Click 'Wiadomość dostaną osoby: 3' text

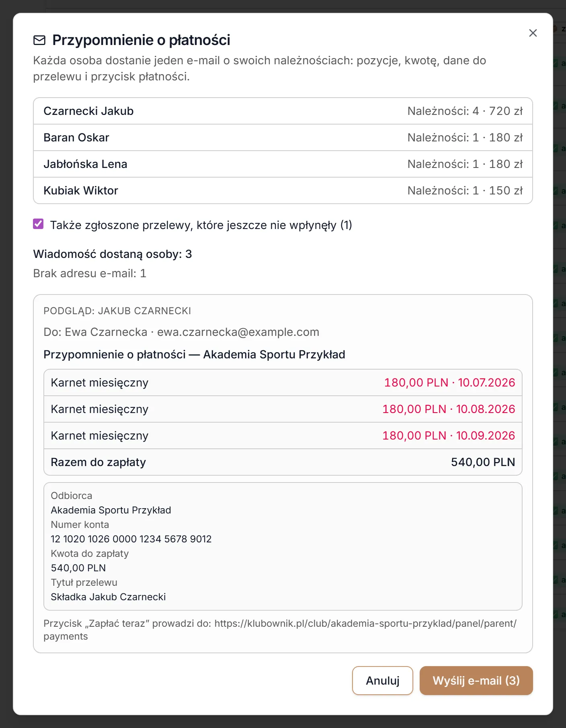(x=113, y=254)
